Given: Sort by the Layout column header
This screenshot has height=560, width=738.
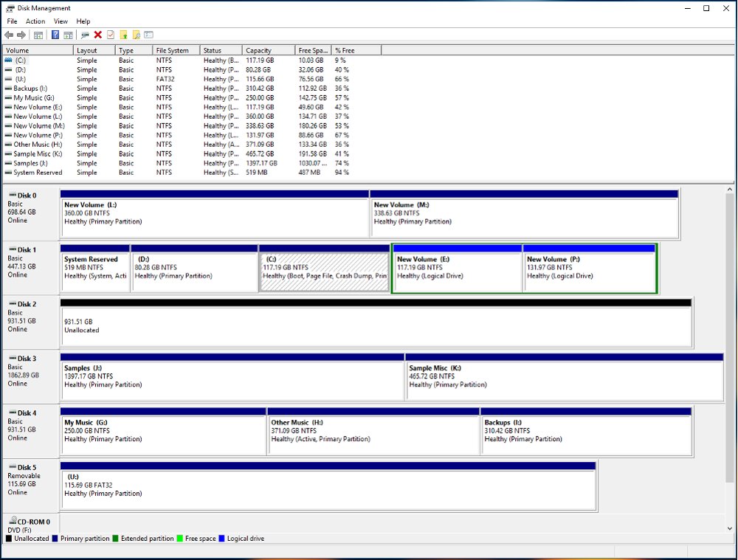Looking at the screenshot, I should pyautogui.click(x=94, y=50).
